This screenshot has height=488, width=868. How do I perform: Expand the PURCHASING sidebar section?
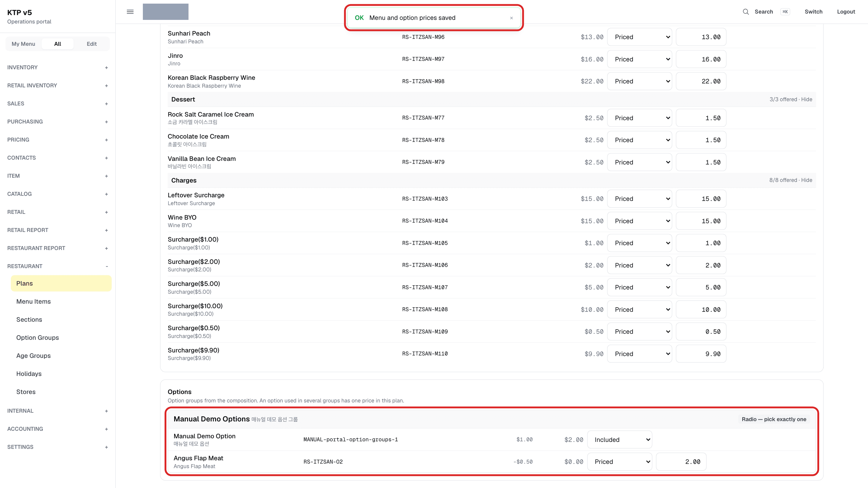coord(58,122)
